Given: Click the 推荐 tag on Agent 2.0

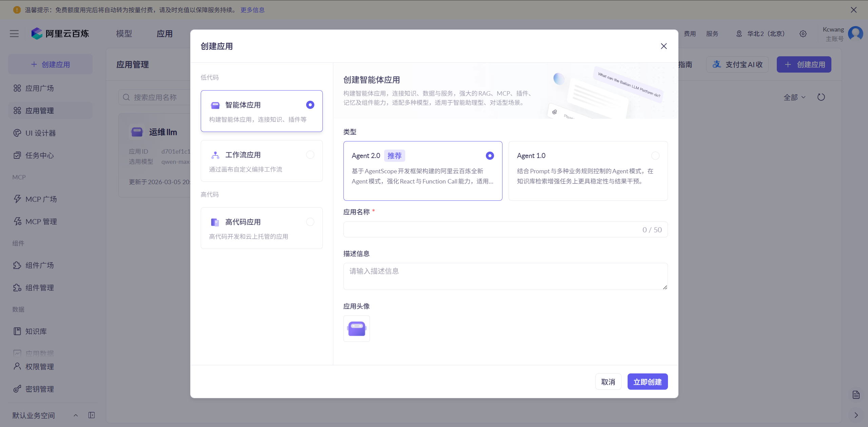Looking at the screenshot, I should [x=394, y=156].
